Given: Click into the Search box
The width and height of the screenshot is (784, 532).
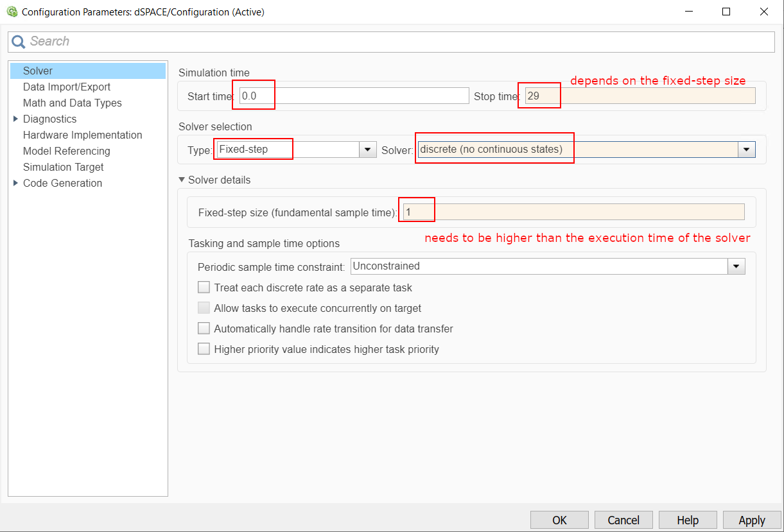Looking at the screenshot, I should [398, 42].
